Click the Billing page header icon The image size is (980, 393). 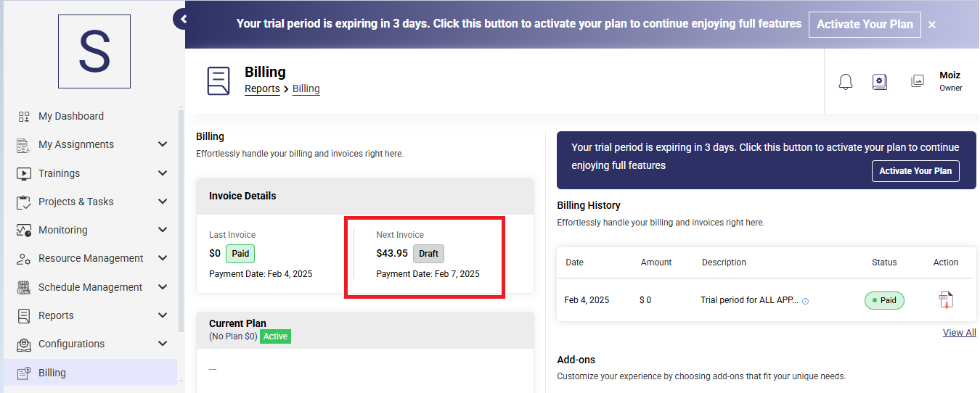click(219, 80)
